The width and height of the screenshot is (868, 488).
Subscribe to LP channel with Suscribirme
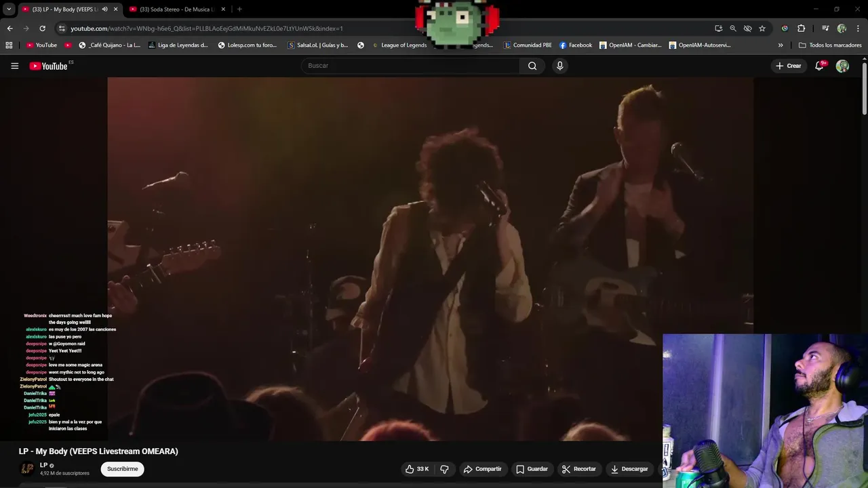coord(123,469)
